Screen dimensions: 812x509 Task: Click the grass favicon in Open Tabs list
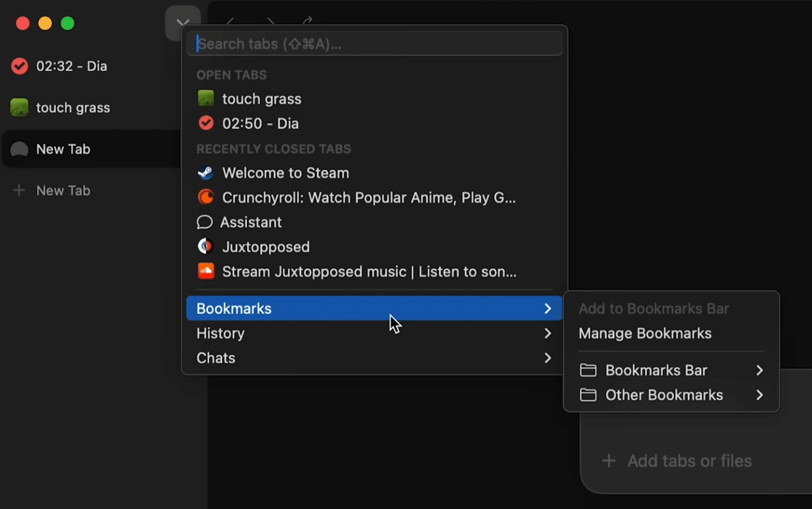click(206, 98)
